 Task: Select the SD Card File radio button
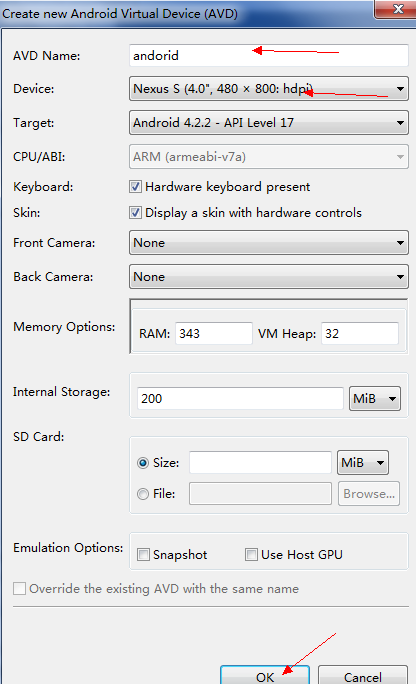[143, 494]
